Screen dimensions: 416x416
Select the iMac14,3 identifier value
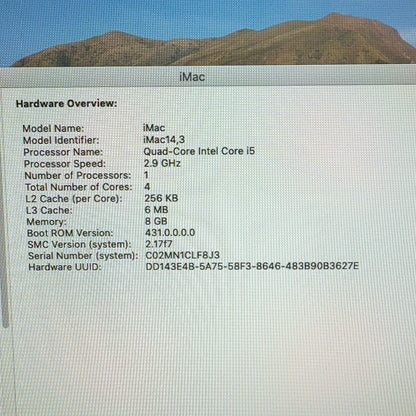tap(164, 140)
